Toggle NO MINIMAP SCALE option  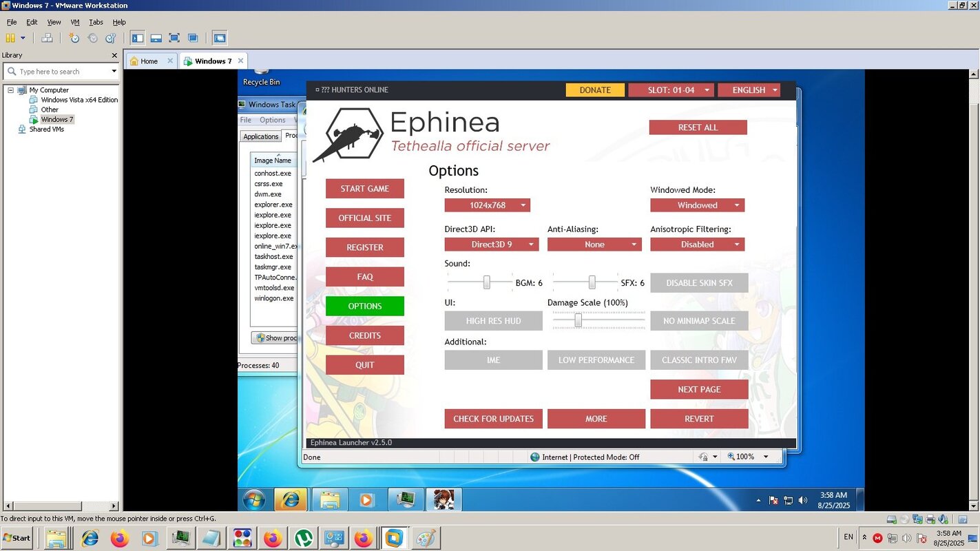[x=699, y=321]
